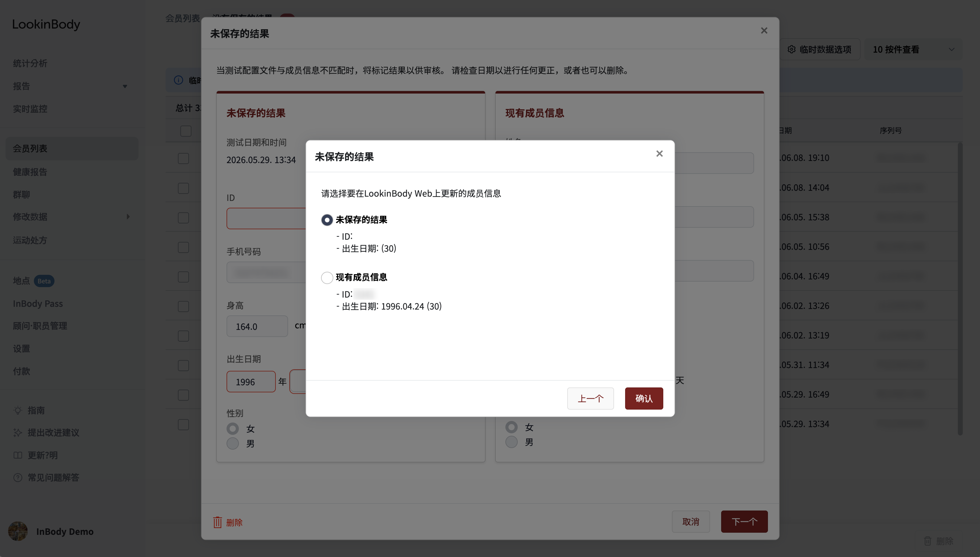980x557 pixels.
Task: Click the 确认 button
Action: pyautogui.click(x=644, y=398)
